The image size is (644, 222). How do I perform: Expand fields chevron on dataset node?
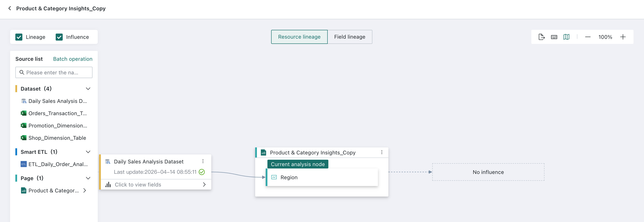[204, 184]
